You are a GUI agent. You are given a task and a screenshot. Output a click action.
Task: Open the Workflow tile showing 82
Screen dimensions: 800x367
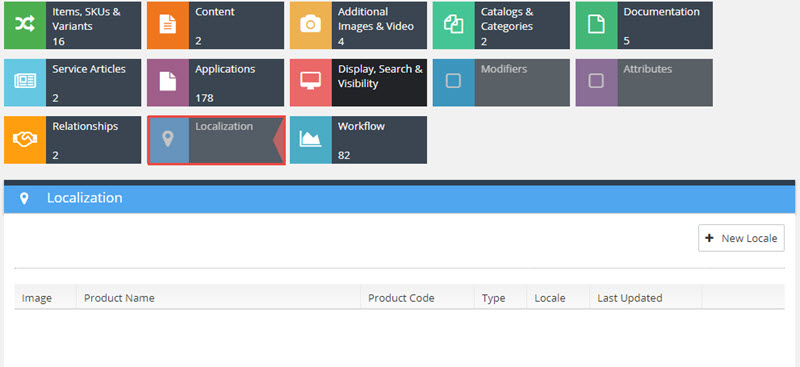coord(358,139)
